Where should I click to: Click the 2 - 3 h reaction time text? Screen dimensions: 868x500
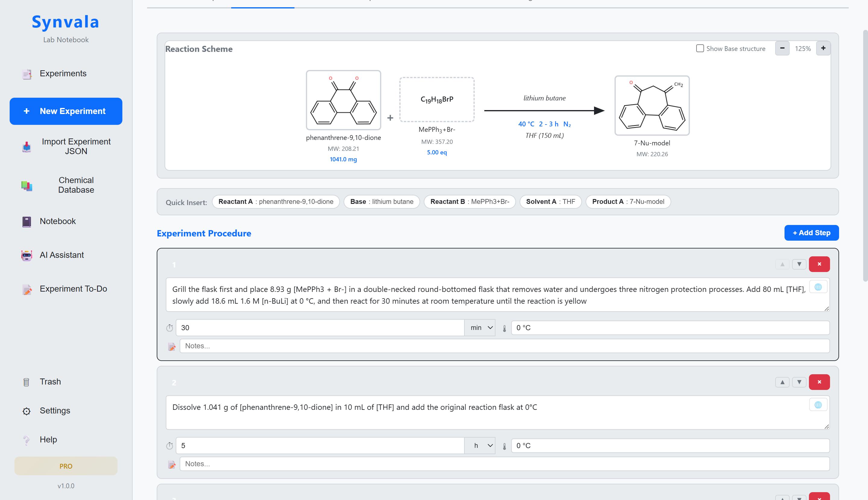click(x=549, y=124)
